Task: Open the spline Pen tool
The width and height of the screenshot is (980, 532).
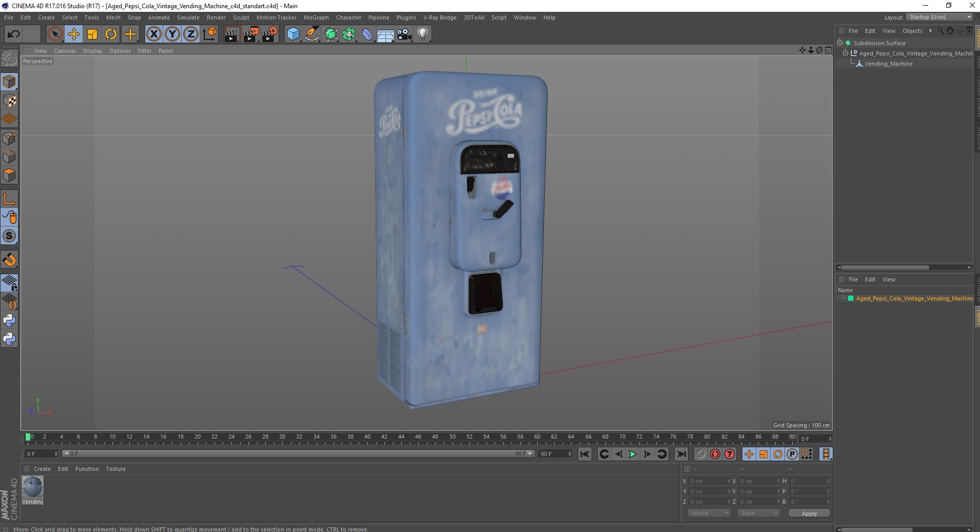Action: tap(311, 34)
